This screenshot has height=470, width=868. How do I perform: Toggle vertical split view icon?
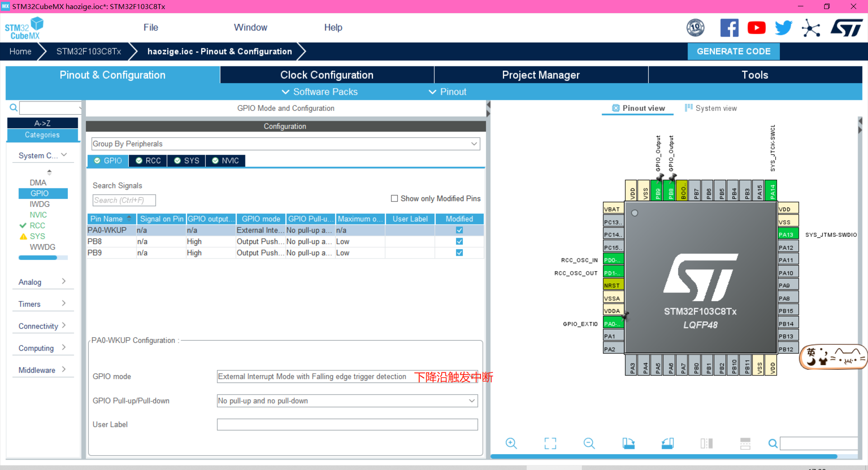pyautogui.click(x=706, y=443)
